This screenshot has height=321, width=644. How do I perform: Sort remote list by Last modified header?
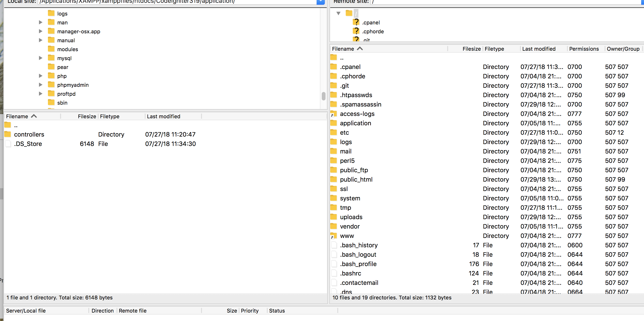point(544,49)
